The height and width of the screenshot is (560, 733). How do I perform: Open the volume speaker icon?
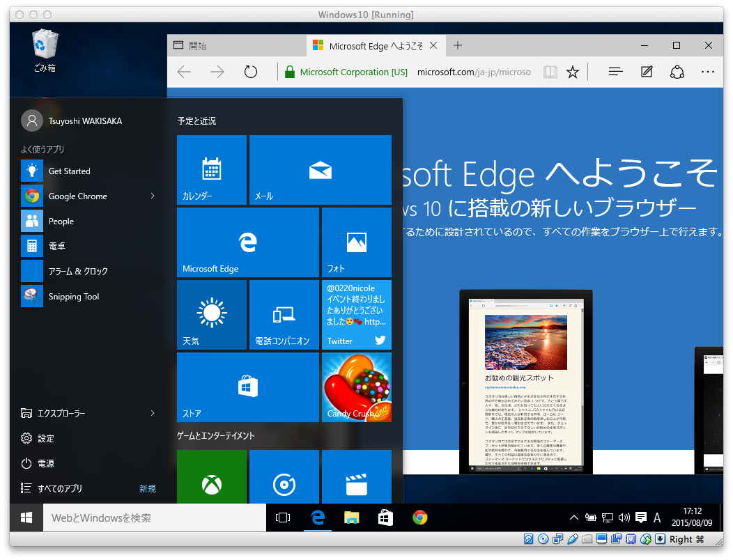click(x=624, y=518)
